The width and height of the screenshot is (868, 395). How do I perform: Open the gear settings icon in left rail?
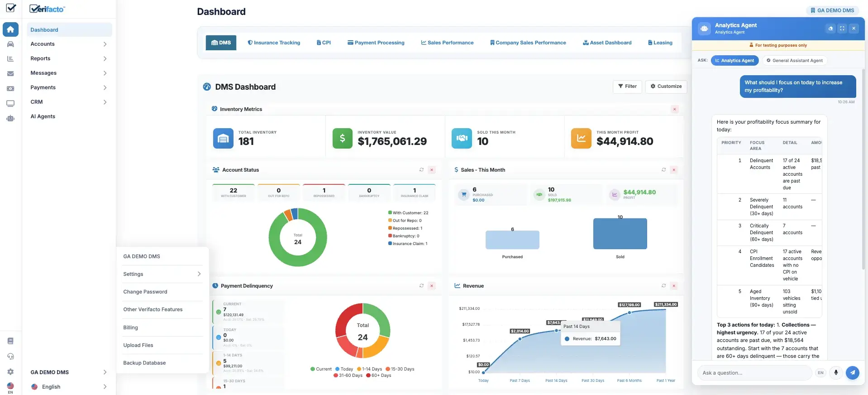[x=10, y=371]
